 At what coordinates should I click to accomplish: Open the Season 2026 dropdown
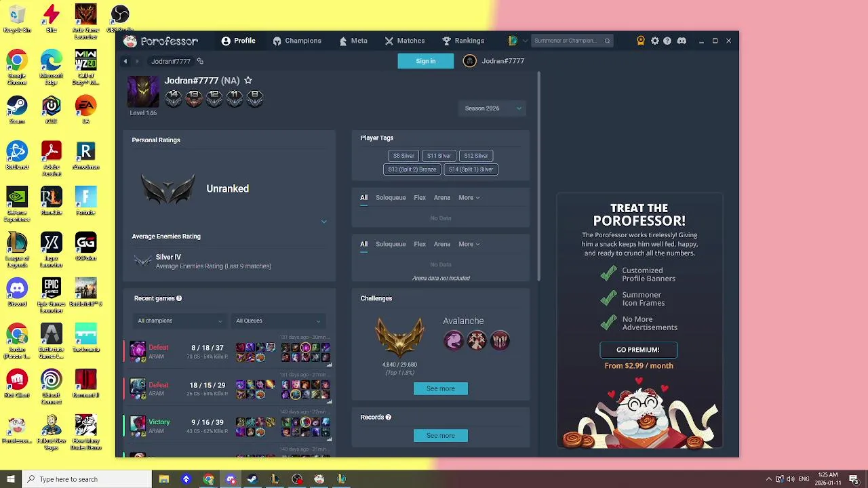(x=493, y=108)
